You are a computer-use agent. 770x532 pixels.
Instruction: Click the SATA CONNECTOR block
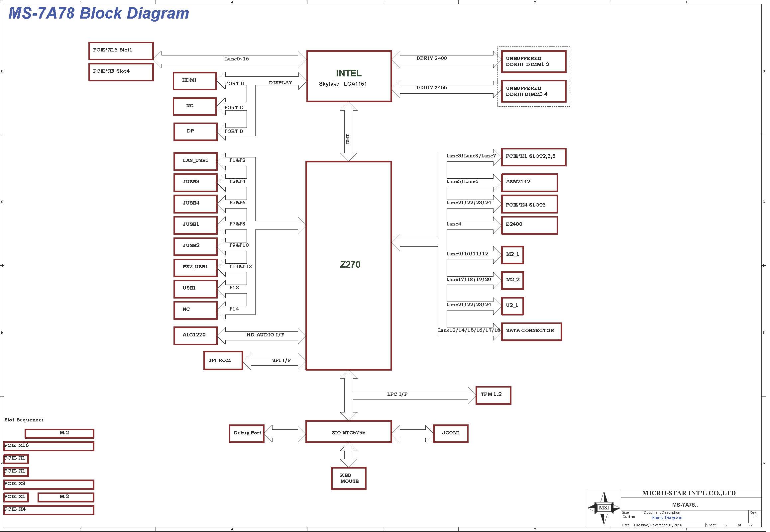tap(532, 332)
